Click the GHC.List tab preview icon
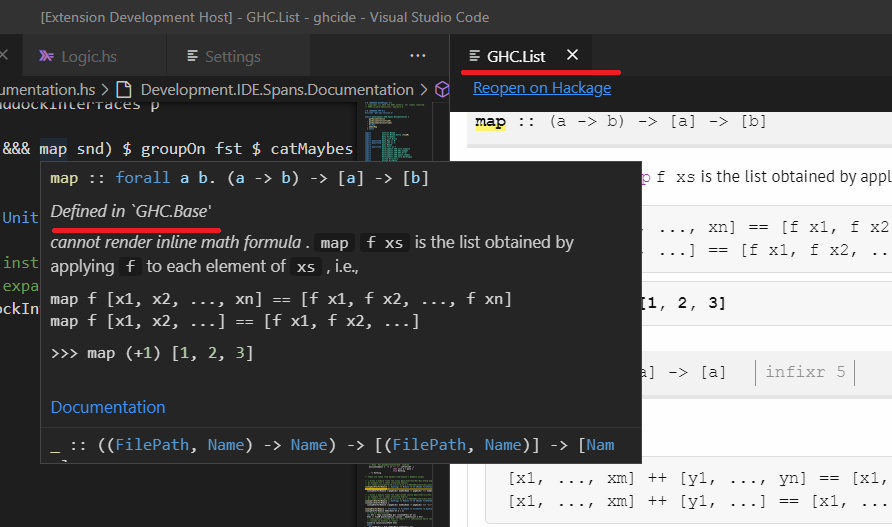This screenshot has width=892, height=527. click(474, 56)
